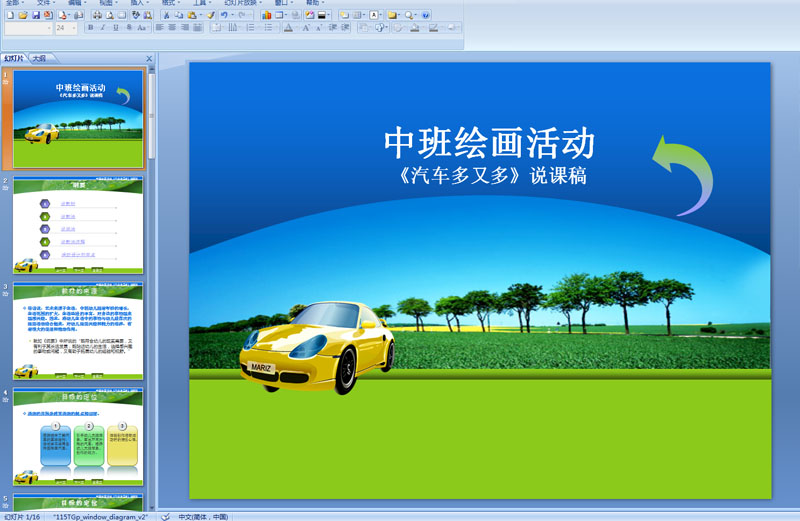800x521 pixels.
Task: Expand the dropdown arrow beside the magnifier icon
Action: pos(415,15)
